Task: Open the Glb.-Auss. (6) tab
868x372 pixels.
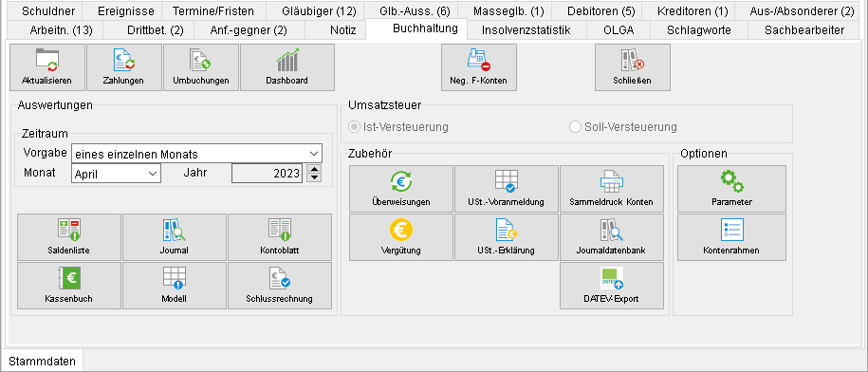Action: click(x=411, y=10)
